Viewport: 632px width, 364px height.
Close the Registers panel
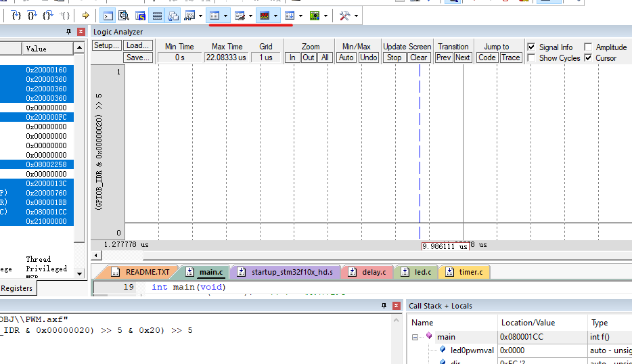tap(81, 32)
